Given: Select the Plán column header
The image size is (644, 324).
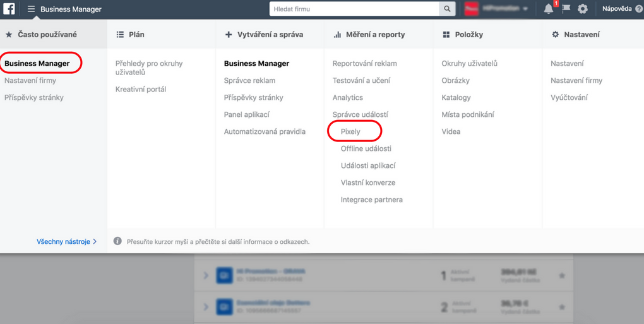Looking at the screenshot, I should click(x=162, y=35).
